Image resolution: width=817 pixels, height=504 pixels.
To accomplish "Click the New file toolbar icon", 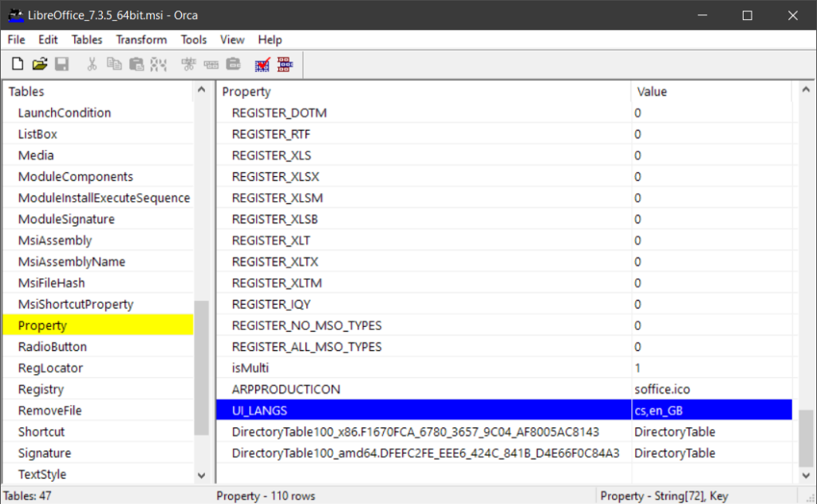I will pos(18,64).
